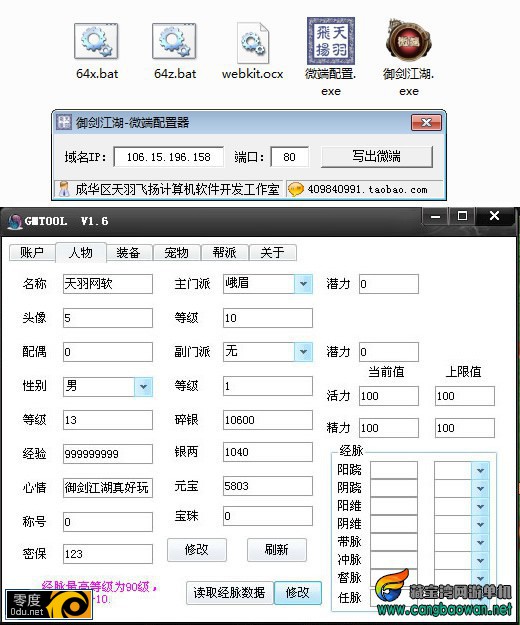The width and height of the screenshot is (520, 625).
Task: Click the 副门派 等级 field showing 1
Action: (x=268, y=386)
